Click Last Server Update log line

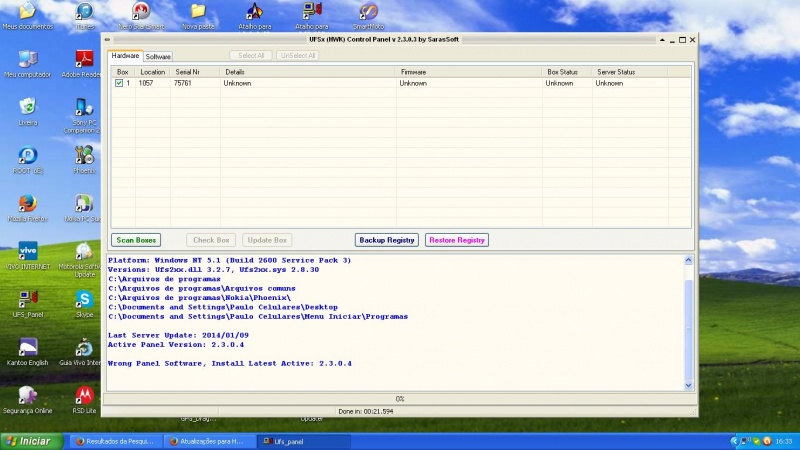178,335
